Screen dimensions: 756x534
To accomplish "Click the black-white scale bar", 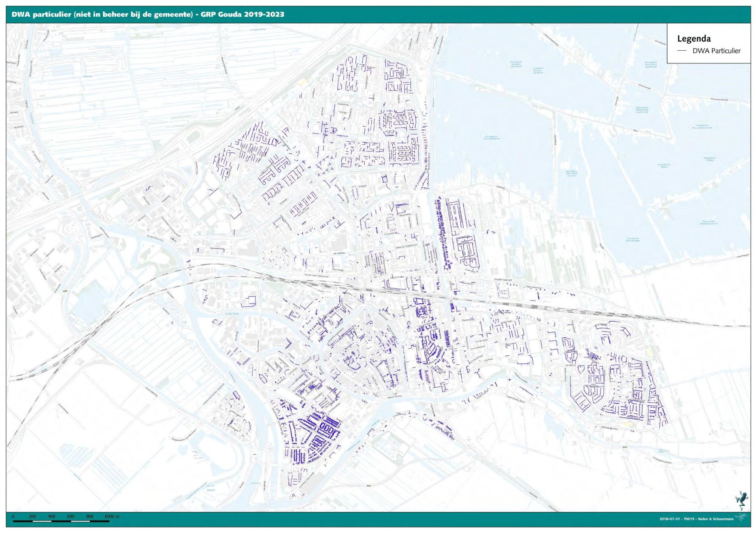I will coord(61,521).
